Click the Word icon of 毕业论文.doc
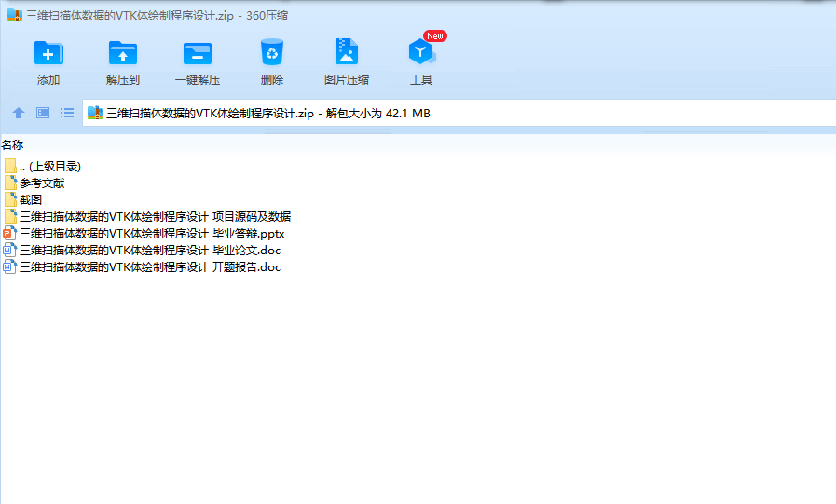 coord(9,251)
